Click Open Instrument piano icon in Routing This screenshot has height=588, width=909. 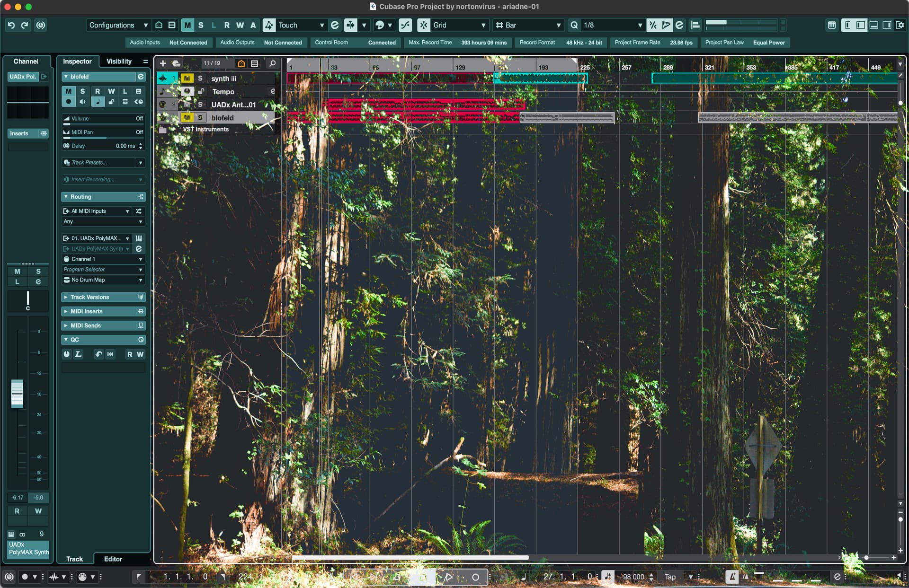[x=139, y=238]
